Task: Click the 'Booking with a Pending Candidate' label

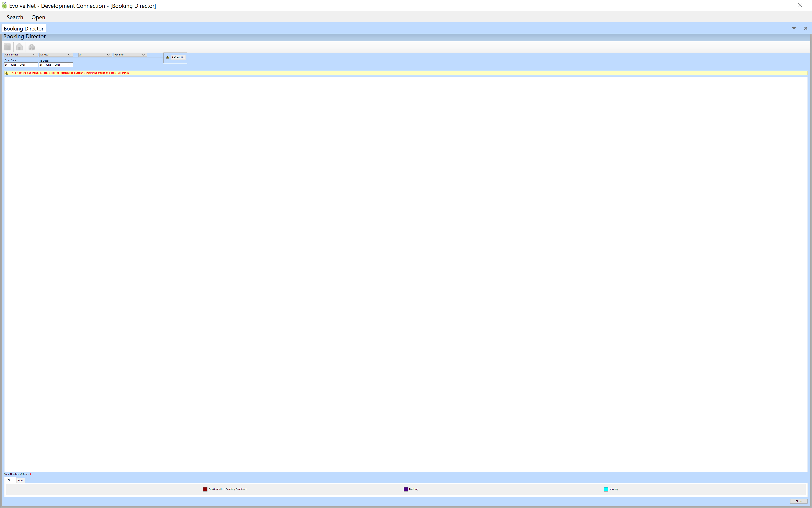Action: 228,490
